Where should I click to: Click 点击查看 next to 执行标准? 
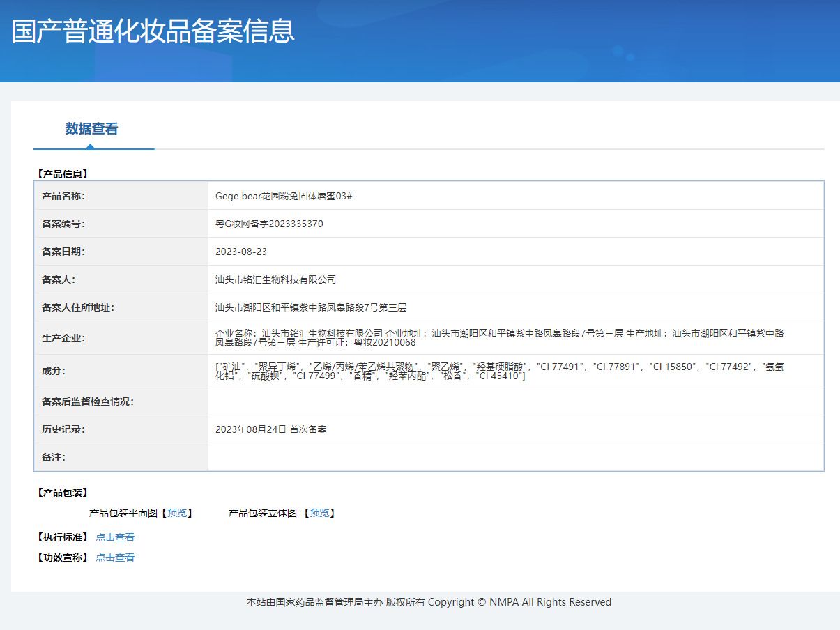pos(115,537)
